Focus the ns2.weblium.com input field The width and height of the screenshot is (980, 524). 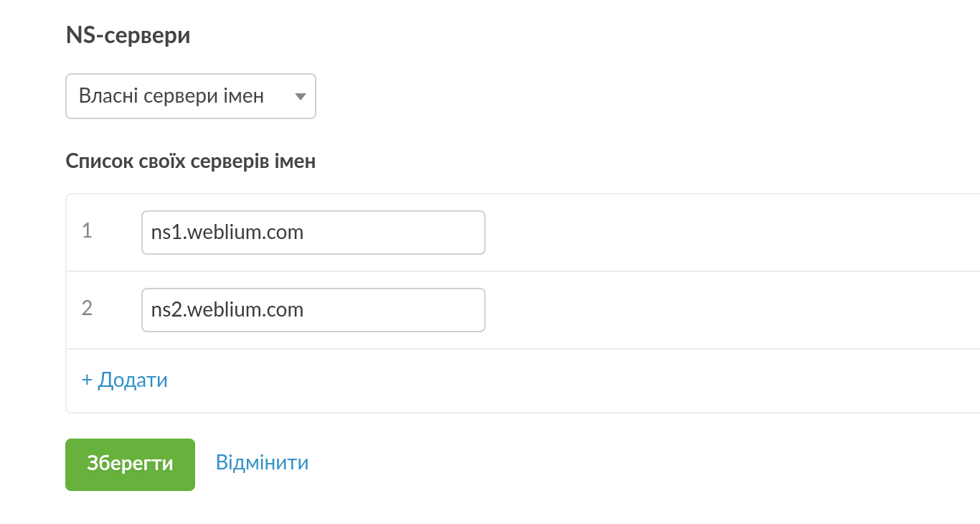point(313,310)
